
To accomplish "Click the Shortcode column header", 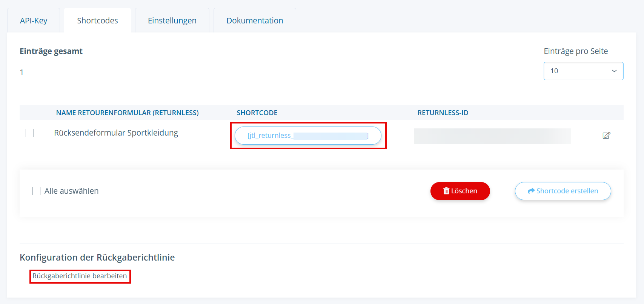I will [x=257, y=113].
